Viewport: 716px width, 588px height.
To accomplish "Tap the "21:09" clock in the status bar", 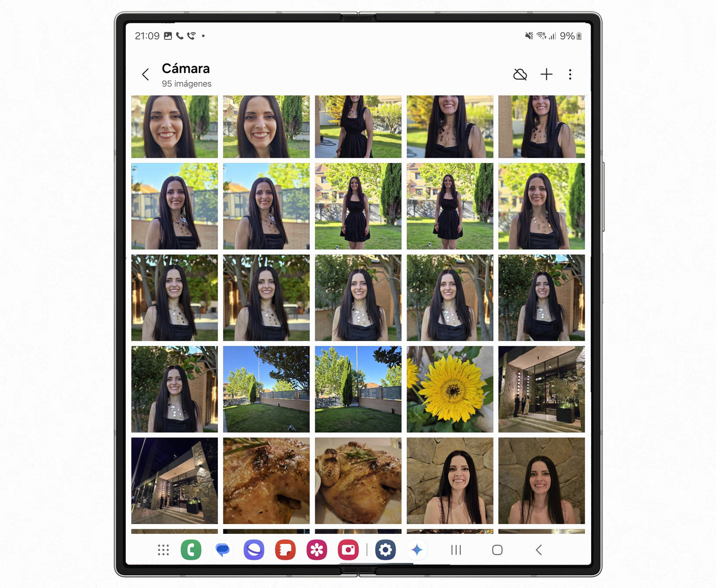I will [147, 36].
